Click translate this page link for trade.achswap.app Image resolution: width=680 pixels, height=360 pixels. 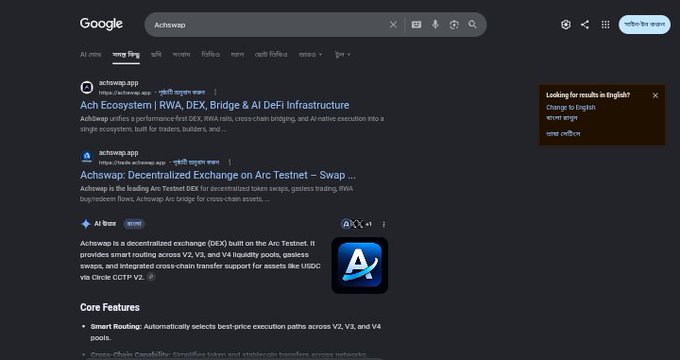pos(196,162)
